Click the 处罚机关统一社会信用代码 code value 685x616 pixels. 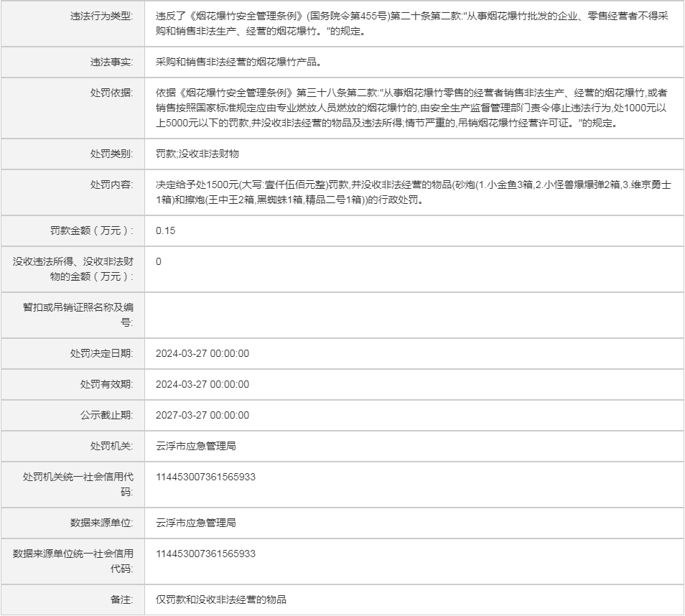pyautogui.click(x=205, y=477)
